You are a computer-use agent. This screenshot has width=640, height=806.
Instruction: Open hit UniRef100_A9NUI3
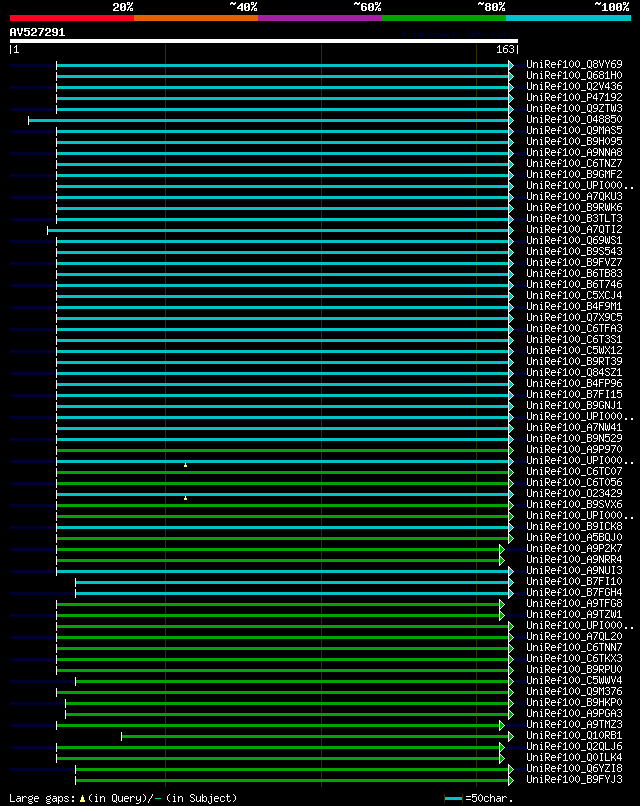(574, 571)
